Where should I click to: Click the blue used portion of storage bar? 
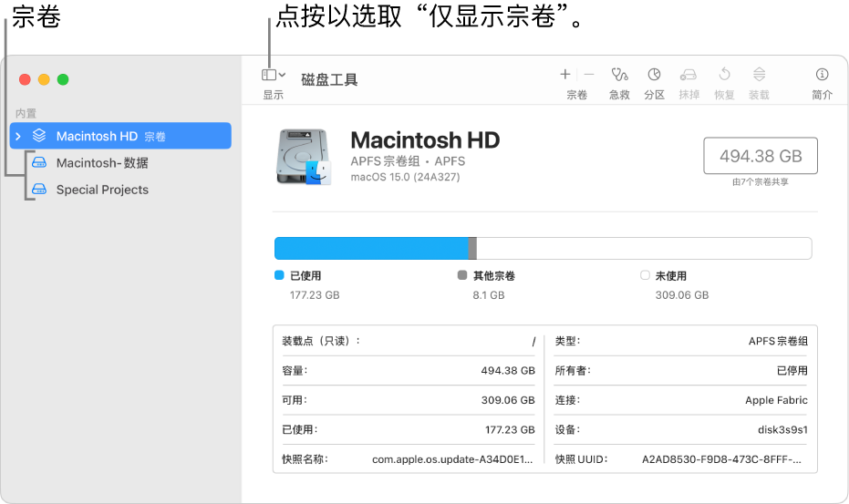[371, 248]
